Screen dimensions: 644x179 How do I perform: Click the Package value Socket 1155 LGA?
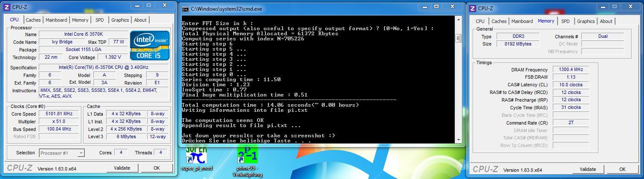(x=83, y=49)
